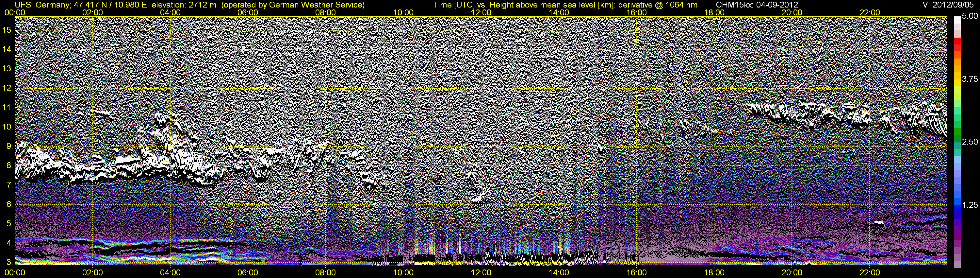Click the 22:00 label on the top time axis

point(870,12)
